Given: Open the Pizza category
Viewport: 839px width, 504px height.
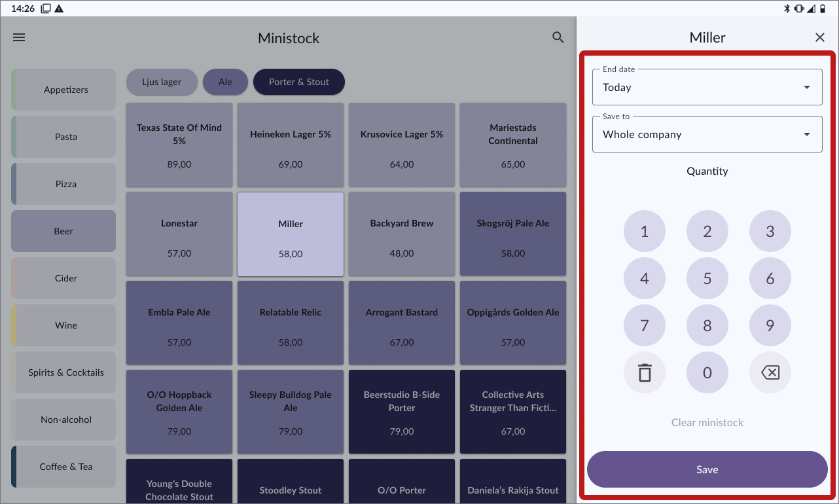Looking at the screenshot, I should point(63,184).
